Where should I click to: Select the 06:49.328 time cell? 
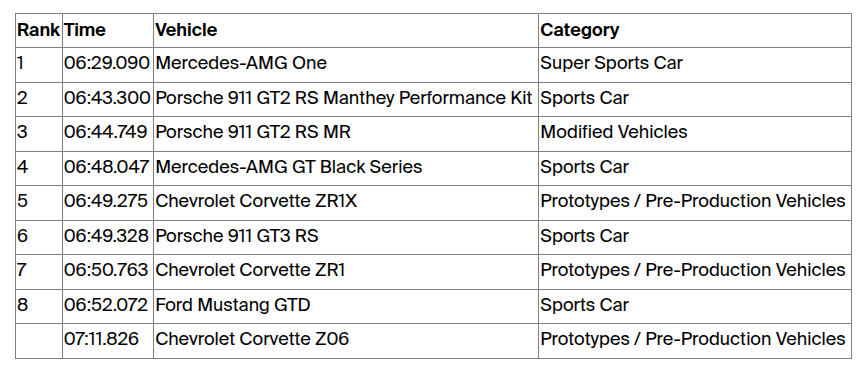(108, 237)
